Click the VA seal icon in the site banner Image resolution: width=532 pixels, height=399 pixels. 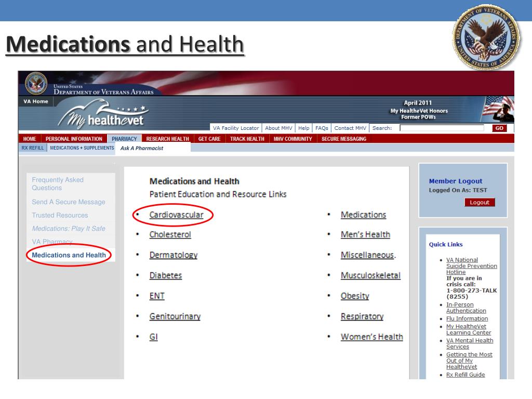[x=36, y=84]
